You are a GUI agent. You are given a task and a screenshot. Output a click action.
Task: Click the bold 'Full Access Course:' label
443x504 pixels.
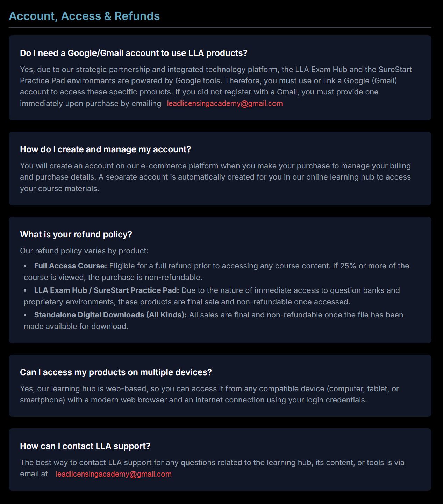click(x=70, y=266)
